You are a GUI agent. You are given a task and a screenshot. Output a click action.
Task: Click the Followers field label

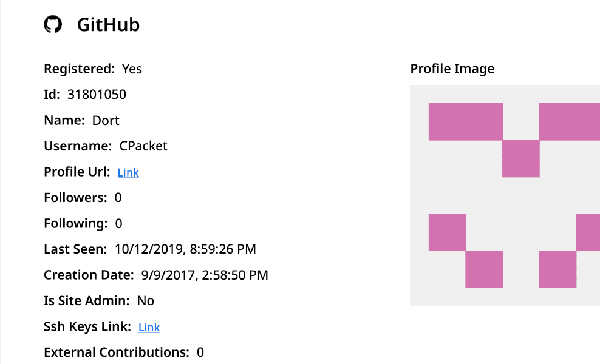pyautogui.click(x=75, y=198)
